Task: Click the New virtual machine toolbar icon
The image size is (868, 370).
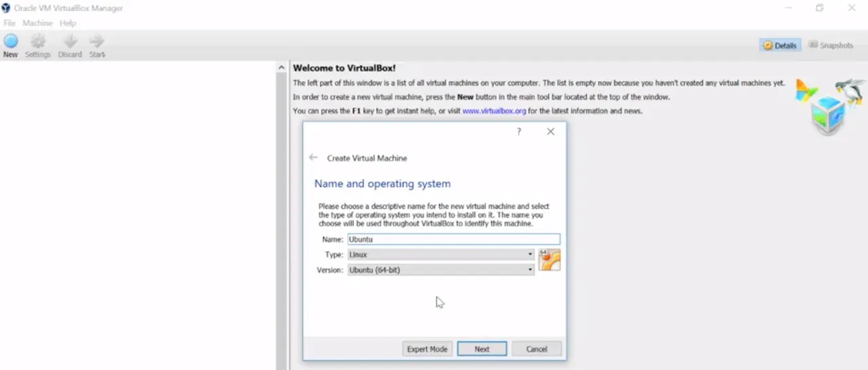Action: point(10,45)
